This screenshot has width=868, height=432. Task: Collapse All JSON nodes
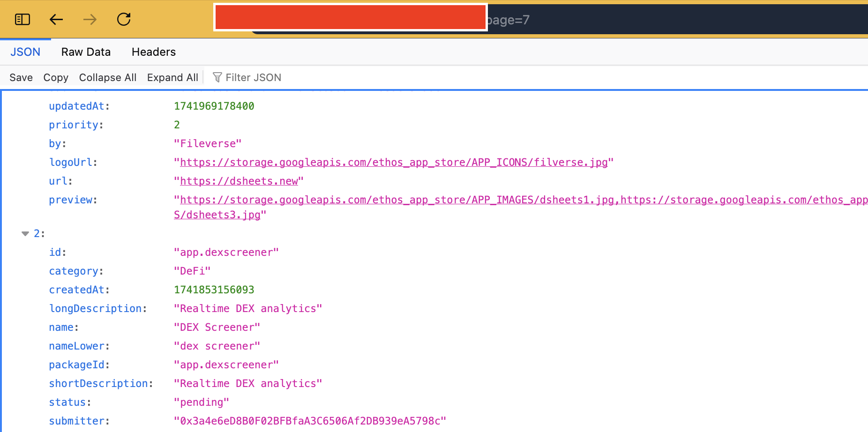[x=108, y=77]
